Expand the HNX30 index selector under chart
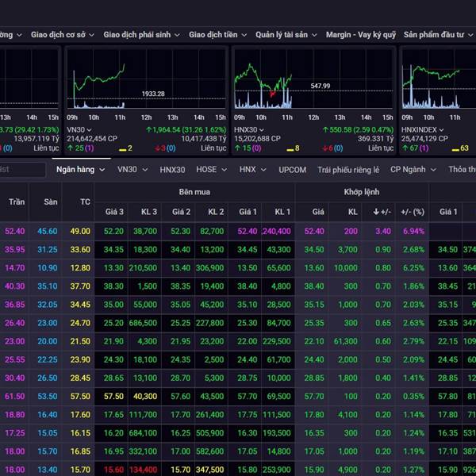The width and height of the screenshot is (476, 476). tap(250, 129)
